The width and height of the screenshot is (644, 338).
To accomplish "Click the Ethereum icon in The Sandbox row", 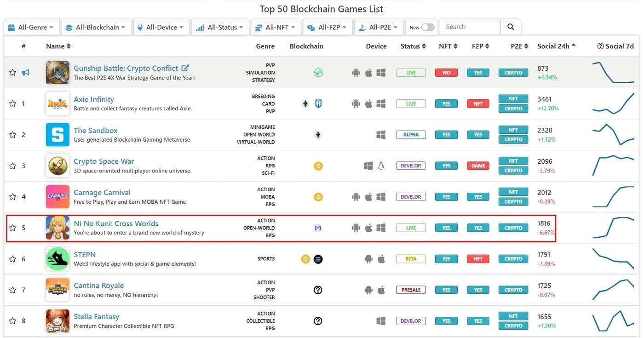I will 317,135.
